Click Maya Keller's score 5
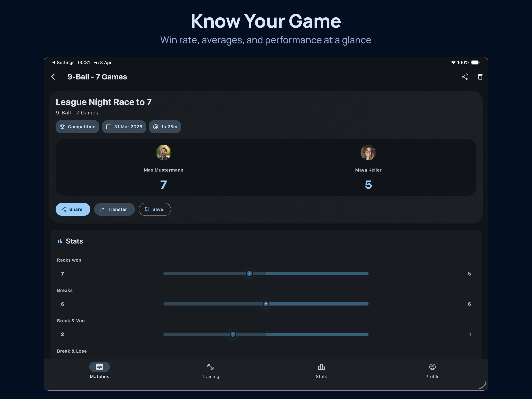This screenshot has width=532, height=399. tap(368, 185)
